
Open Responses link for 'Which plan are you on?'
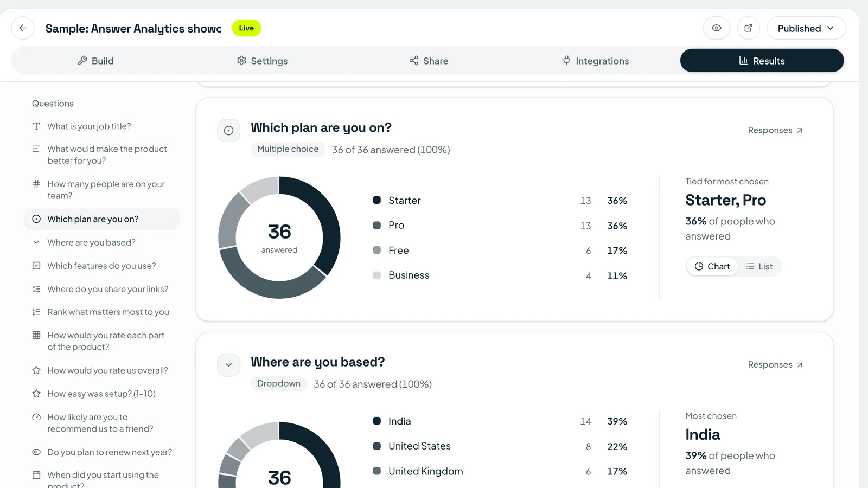[x=775, y=130]
